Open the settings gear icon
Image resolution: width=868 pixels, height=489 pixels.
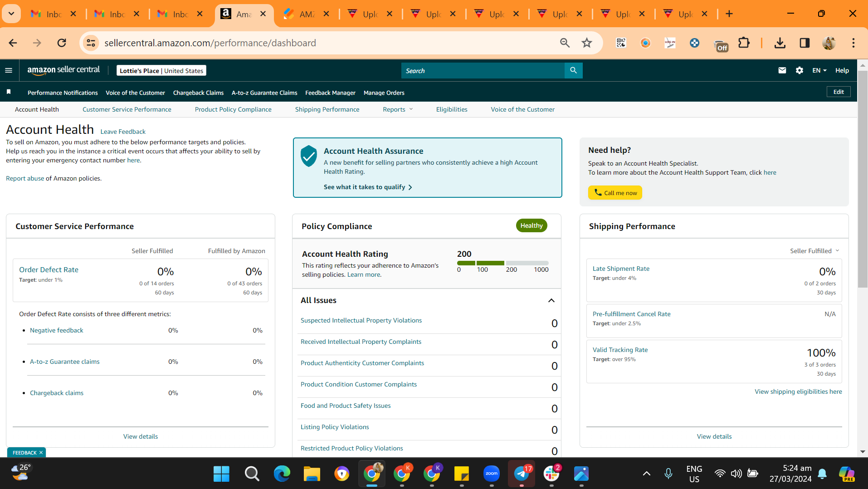799,70
